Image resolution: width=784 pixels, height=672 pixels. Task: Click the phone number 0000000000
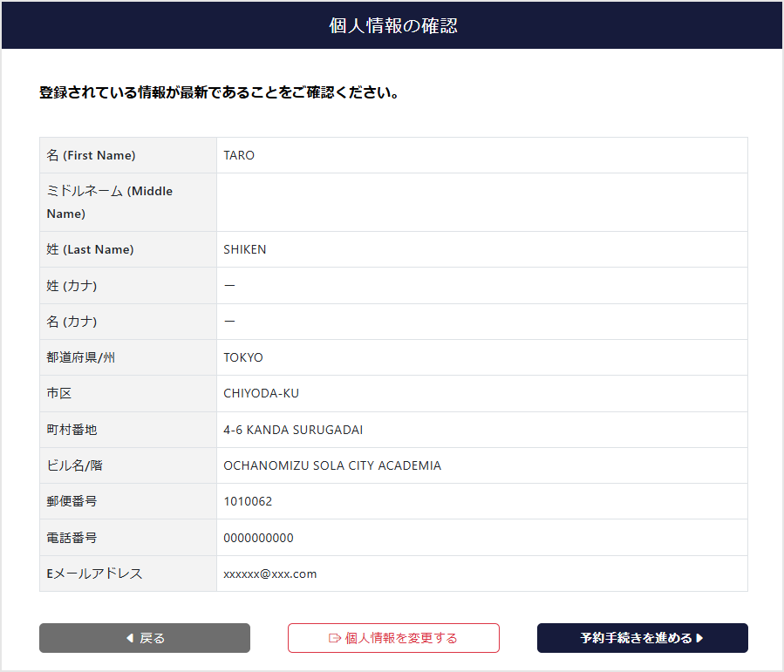258,538
